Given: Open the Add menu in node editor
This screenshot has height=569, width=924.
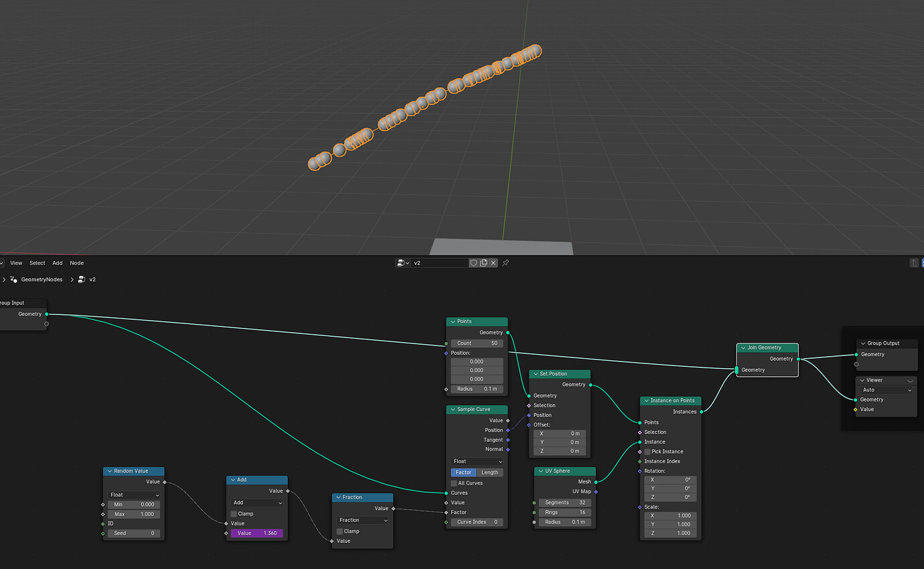Looking at the screenshot, I should pyautogui.click(x=58, y=263).
